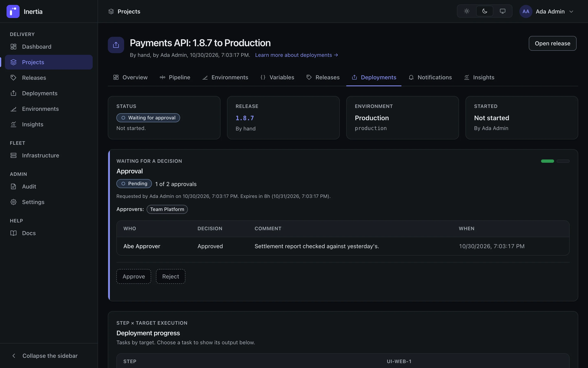The height and width of the screenshot is (368, 588).
Task: Click the Inertia logo icon
Action: pos(13,11)
